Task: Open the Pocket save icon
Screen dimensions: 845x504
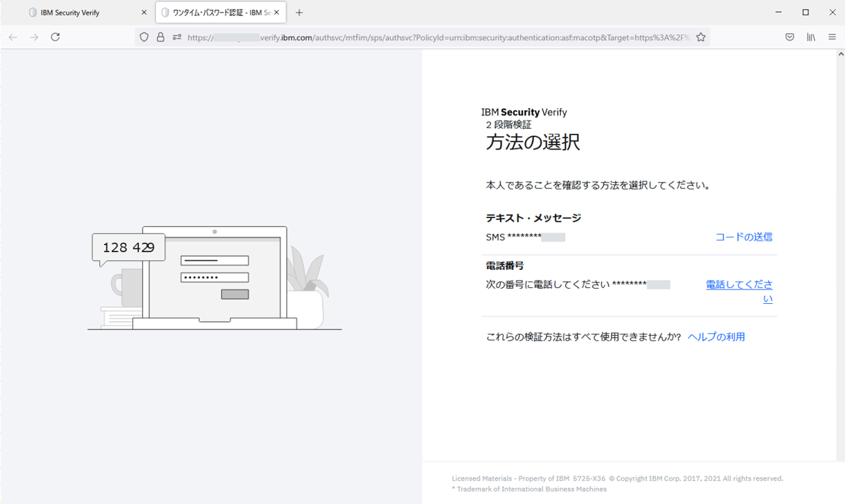Action: coord(790,37)
